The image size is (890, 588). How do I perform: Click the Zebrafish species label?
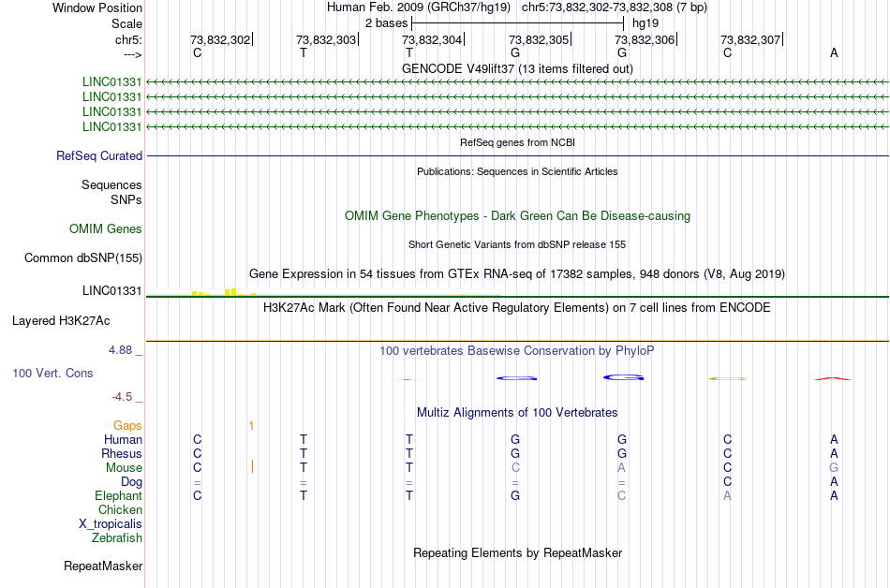pyautogui.click(x=117, y=537)
